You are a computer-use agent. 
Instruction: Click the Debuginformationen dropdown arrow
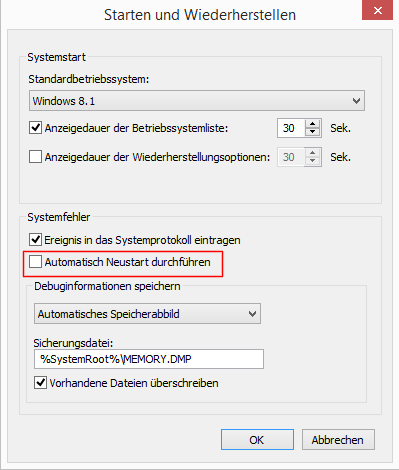pyautogui.click(x=252, y=314)
